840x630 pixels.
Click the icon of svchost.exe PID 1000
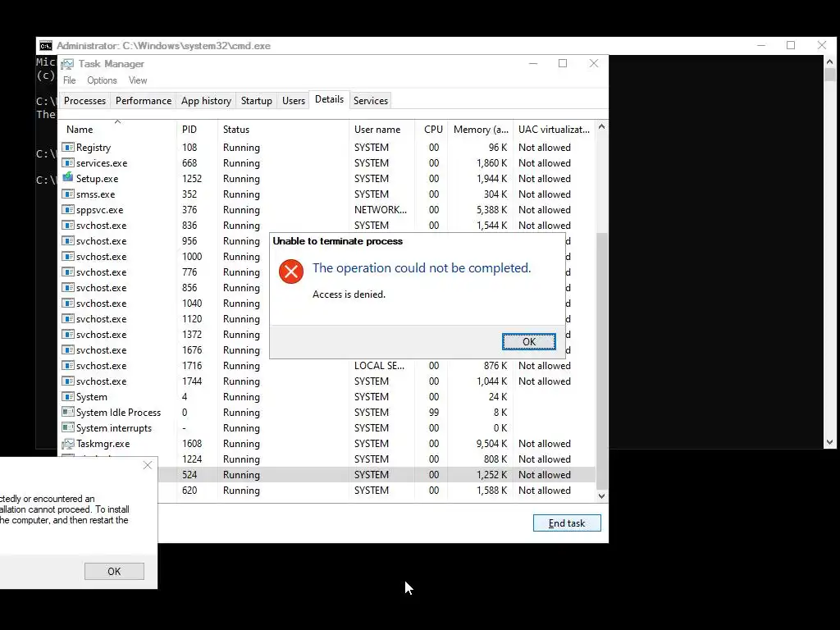click(67, 256)
